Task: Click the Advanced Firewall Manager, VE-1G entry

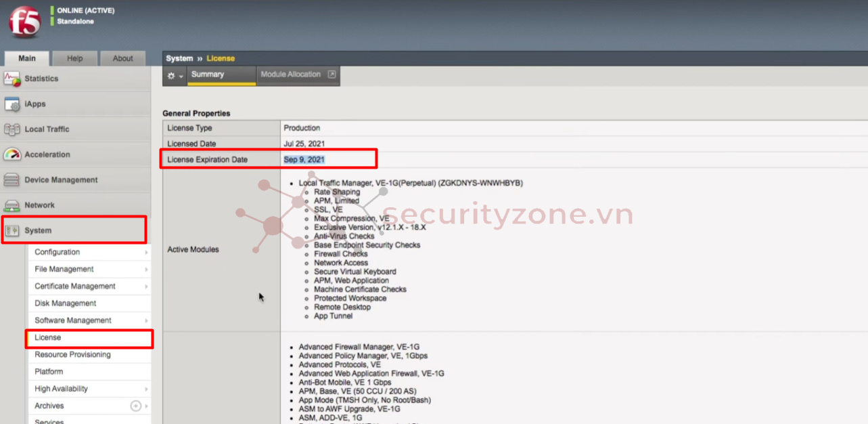Action: [x=359, y=347]
